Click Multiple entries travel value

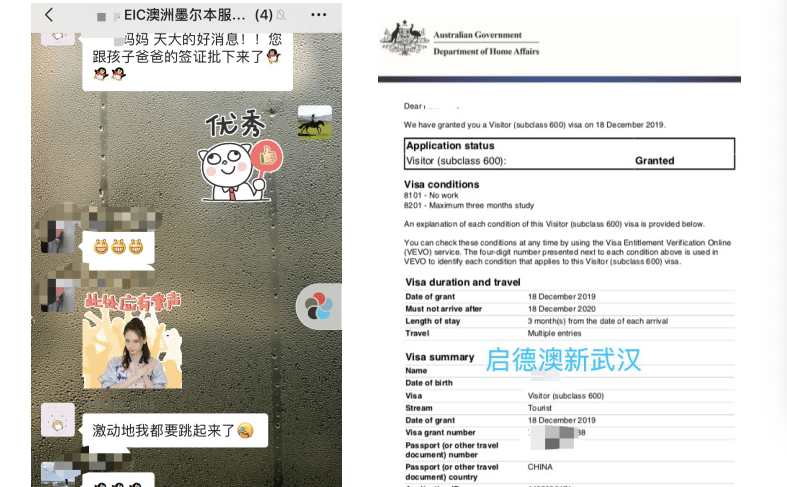(x=555, y=333)
